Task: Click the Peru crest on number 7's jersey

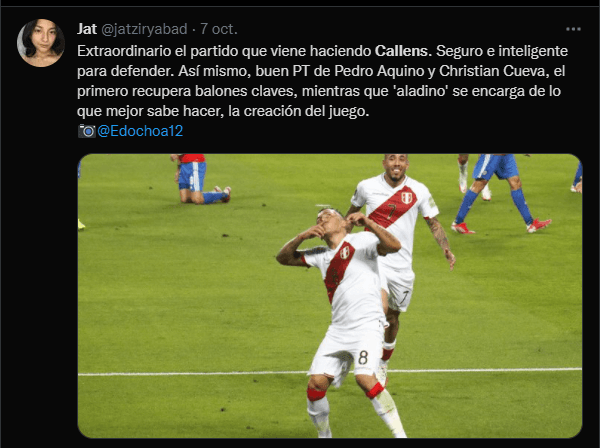Action: coord(406,198)
